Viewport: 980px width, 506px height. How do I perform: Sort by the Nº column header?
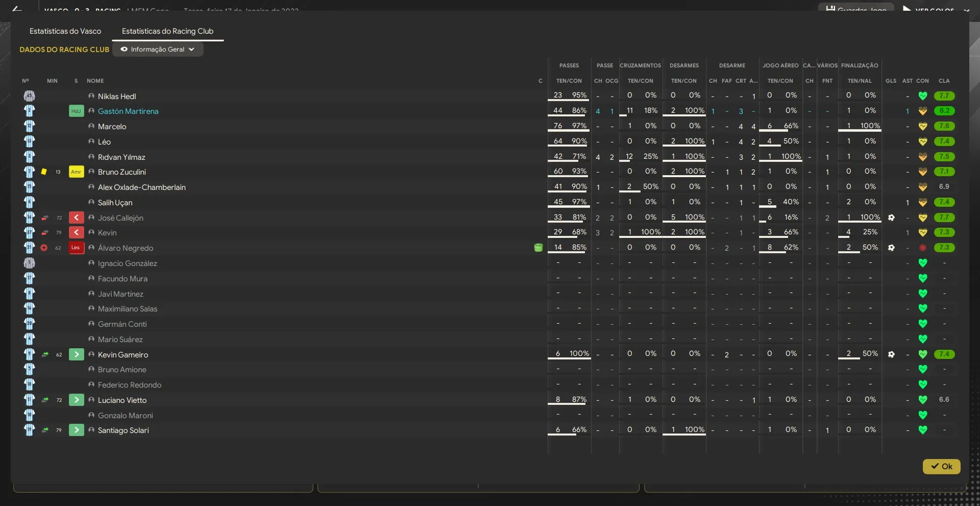pos(26,81)
